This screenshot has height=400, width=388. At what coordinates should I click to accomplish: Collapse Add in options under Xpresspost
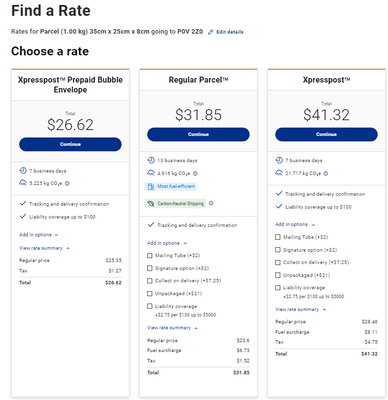(295, 224)
